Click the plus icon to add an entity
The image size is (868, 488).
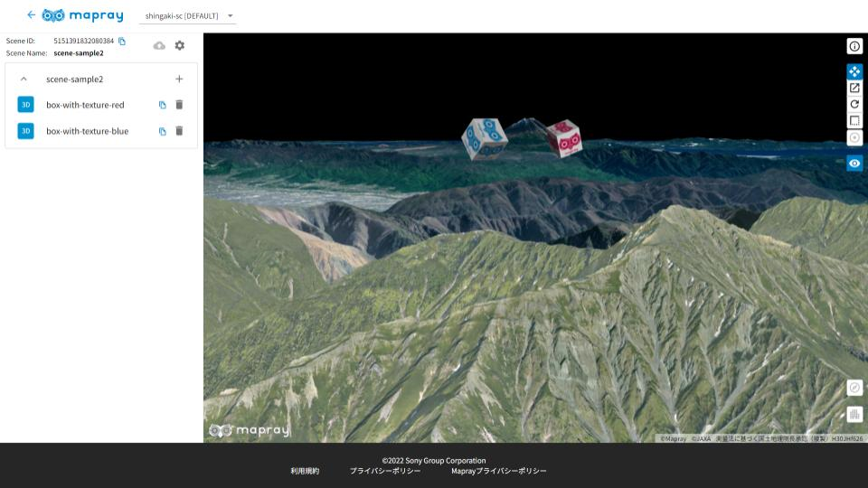[179, 80]
